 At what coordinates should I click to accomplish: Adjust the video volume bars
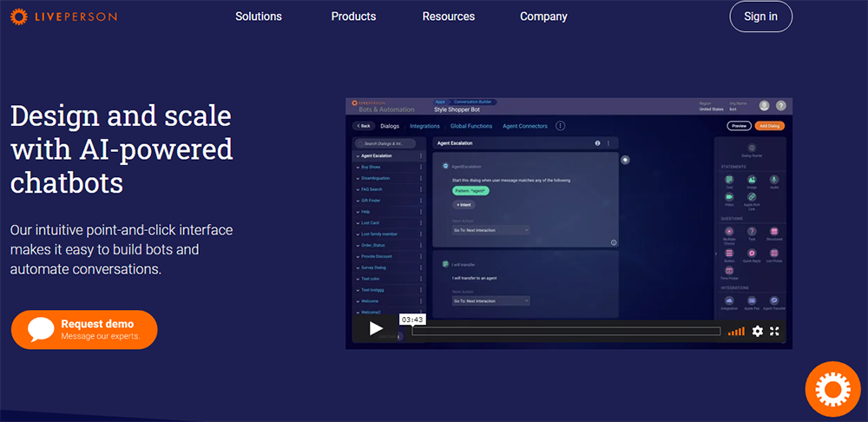coord(736,331)
